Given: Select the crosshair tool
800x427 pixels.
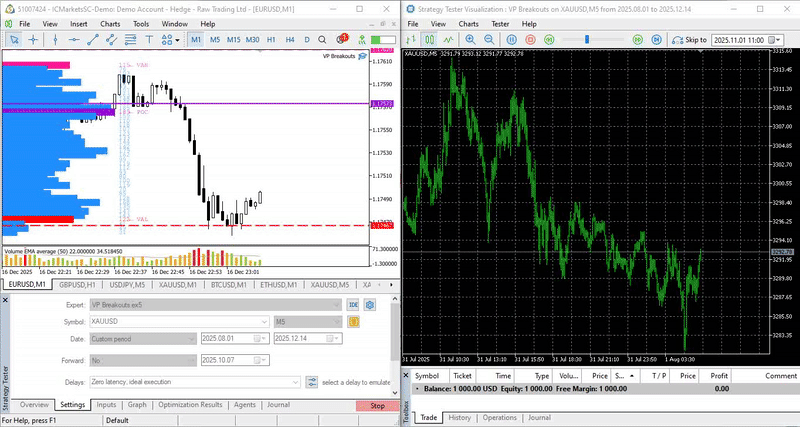Looking at the screenshot, I should pos(33,39).
